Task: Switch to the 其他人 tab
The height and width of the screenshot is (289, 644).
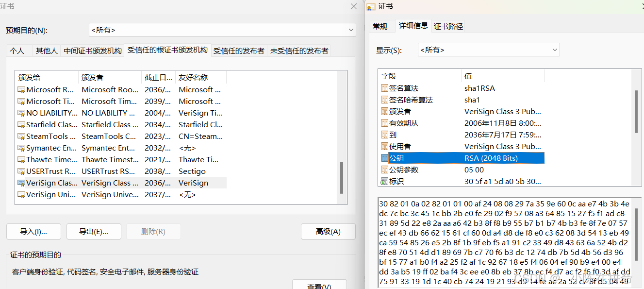Action: click(x=47, y=51)
